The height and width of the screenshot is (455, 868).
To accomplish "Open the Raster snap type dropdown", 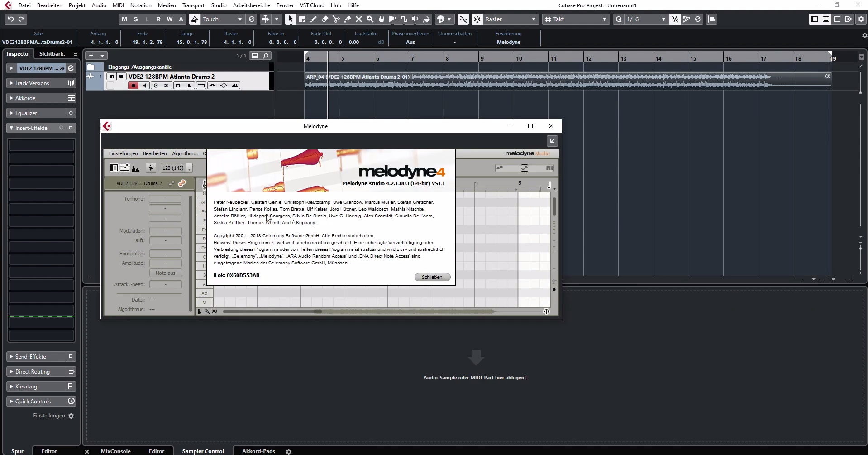I will [510, 19].
